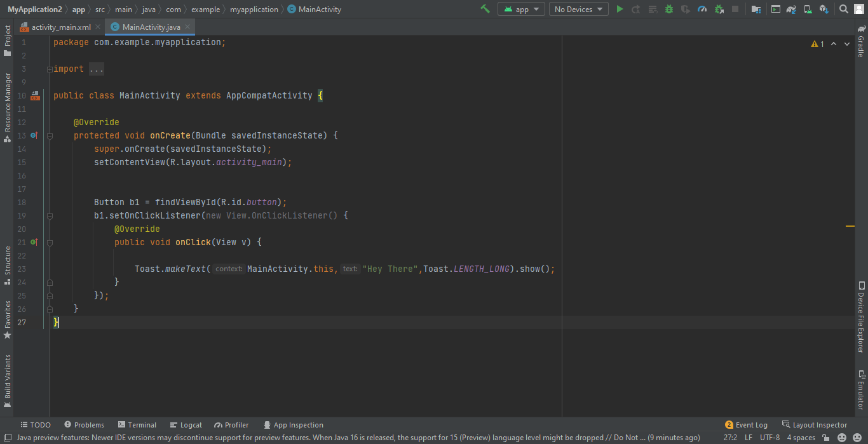
Task: Click yellow warning stripe on the scrollbar
Action: 850,226
